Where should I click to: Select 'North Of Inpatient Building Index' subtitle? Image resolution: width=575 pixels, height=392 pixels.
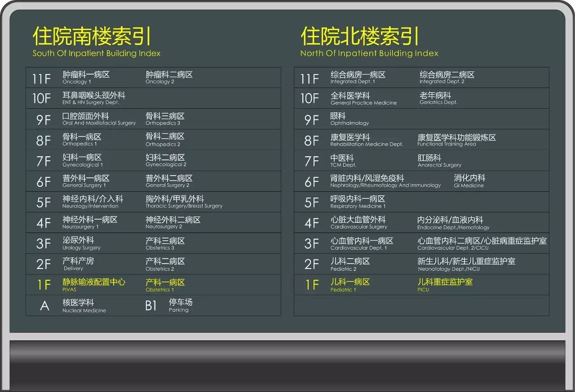[x=369, y=53]
